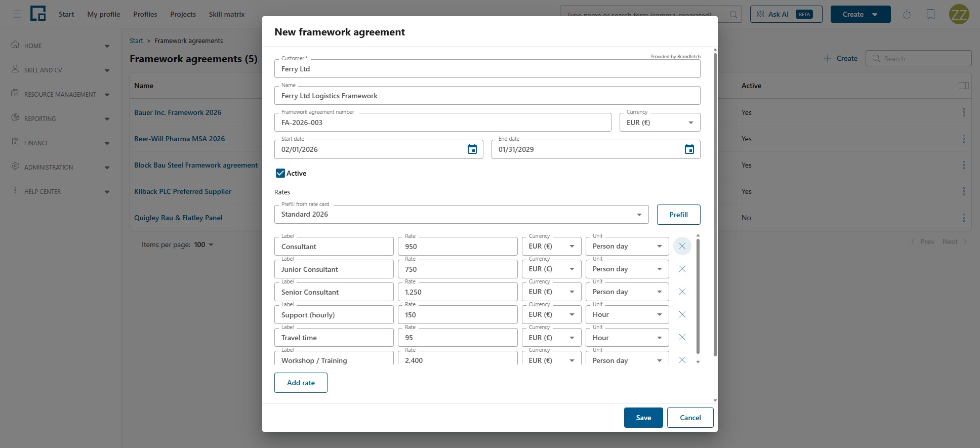Click the Home sidebar icon
This screenshot has height=448, width=980.
tap(15, 45)
